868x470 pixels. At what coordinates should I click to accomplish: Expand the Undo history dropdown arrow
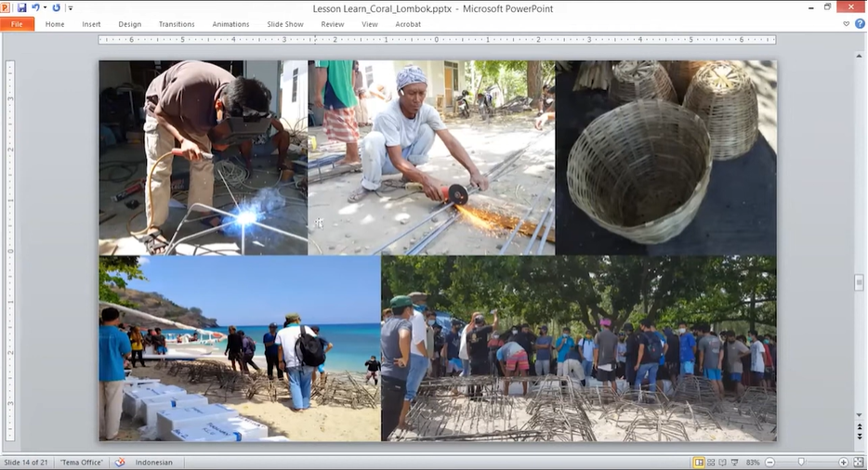(x=45, y=7)
